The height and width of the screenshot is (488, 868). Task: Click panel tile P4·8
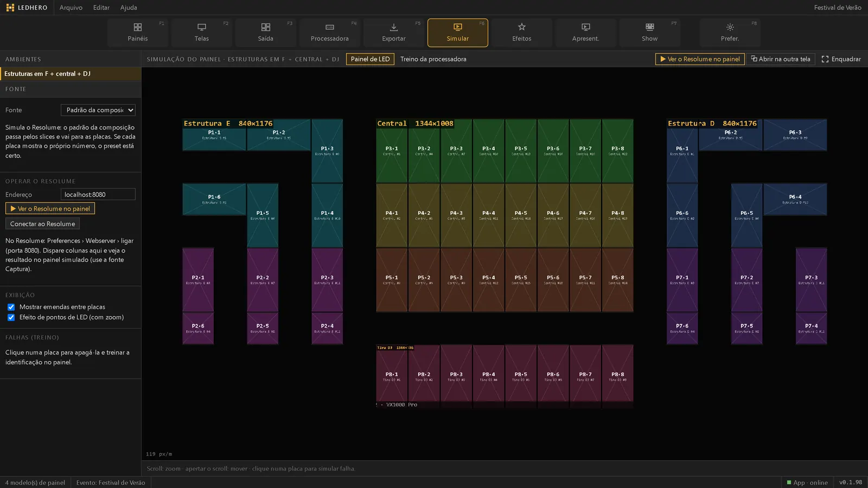617,215
